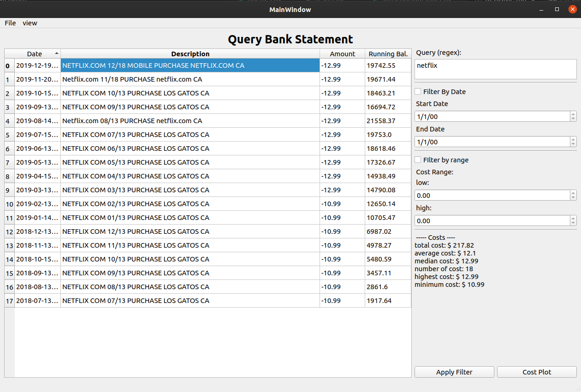581x392 pixels.
Task: Select the 'NETFLIX COM 02/13 PURCHASE' description
Action: point(190,204)
